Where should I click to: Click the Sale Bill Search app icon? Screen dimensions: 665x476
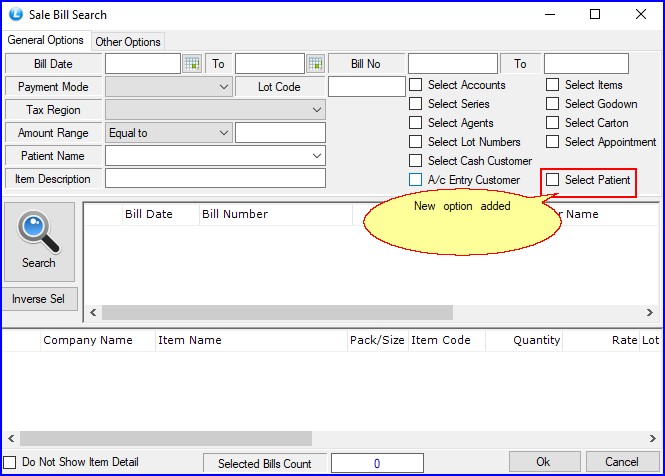tap(13, 15)
